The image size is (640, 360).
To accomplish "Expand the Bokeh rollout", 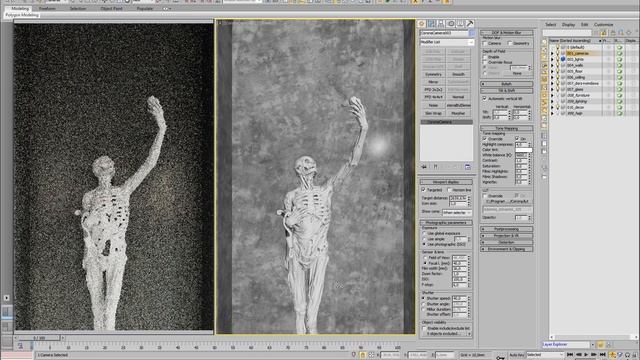I will pyautogui.click(x=507, y=84).
